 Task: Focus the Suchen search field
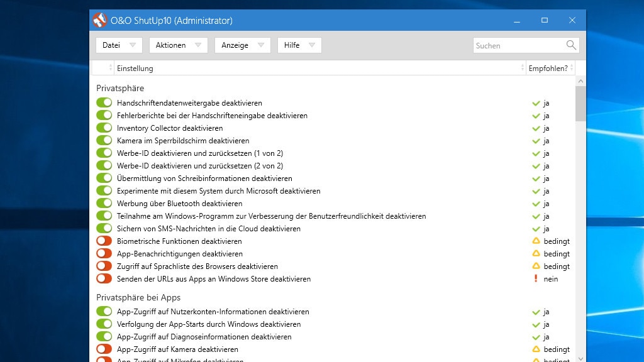pyautogui.click(x=518, y=45)
